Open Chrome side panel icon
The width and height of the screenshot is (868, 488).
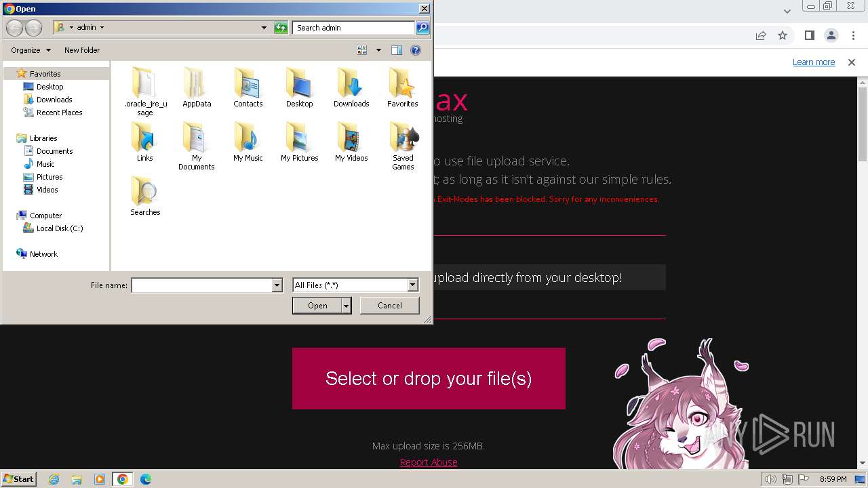809,35
